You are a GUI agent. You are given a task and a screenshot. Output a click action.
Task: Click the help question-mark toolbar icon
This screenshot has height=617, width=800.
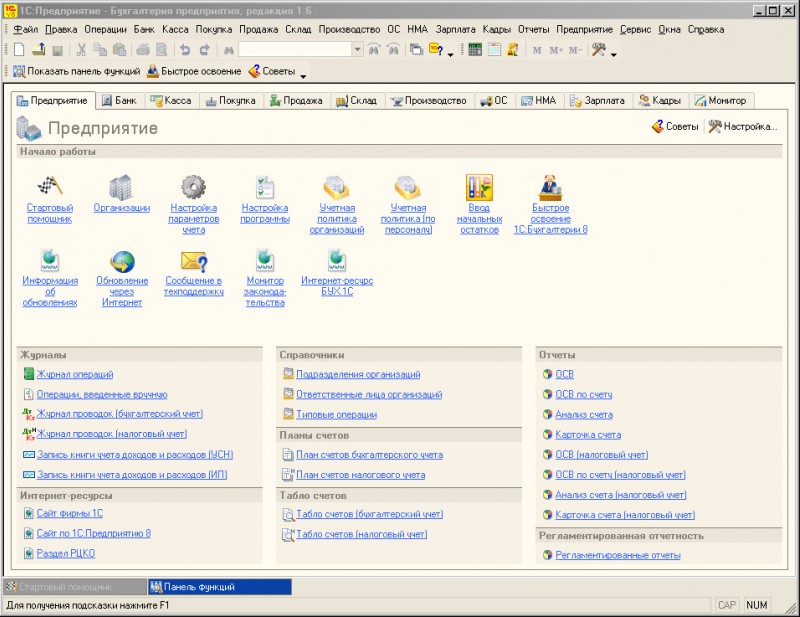(x=436, y=50)
